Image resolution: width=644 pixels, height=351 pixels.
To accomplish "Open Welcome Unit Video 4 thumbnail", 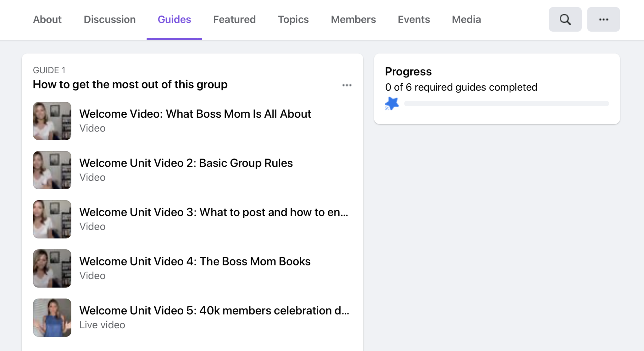I will click(x=52, y=268).
